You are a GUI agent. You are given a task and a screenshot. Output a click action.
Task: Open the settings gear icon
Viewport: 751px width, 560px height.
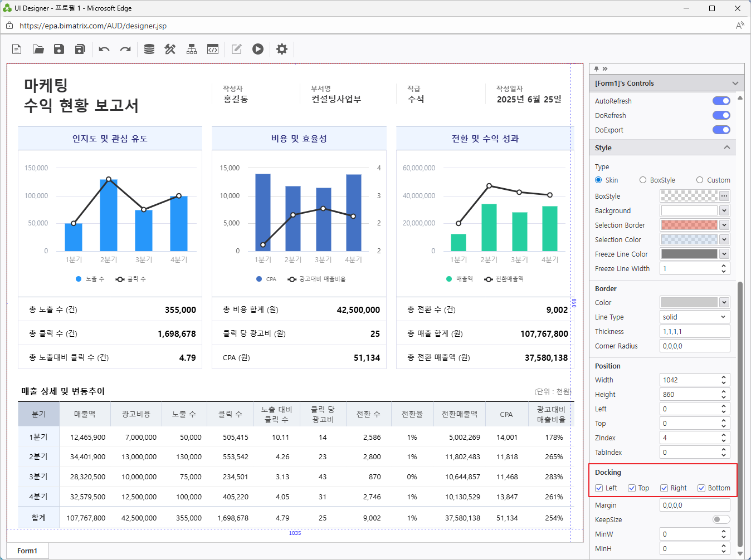tap(282, 49)
